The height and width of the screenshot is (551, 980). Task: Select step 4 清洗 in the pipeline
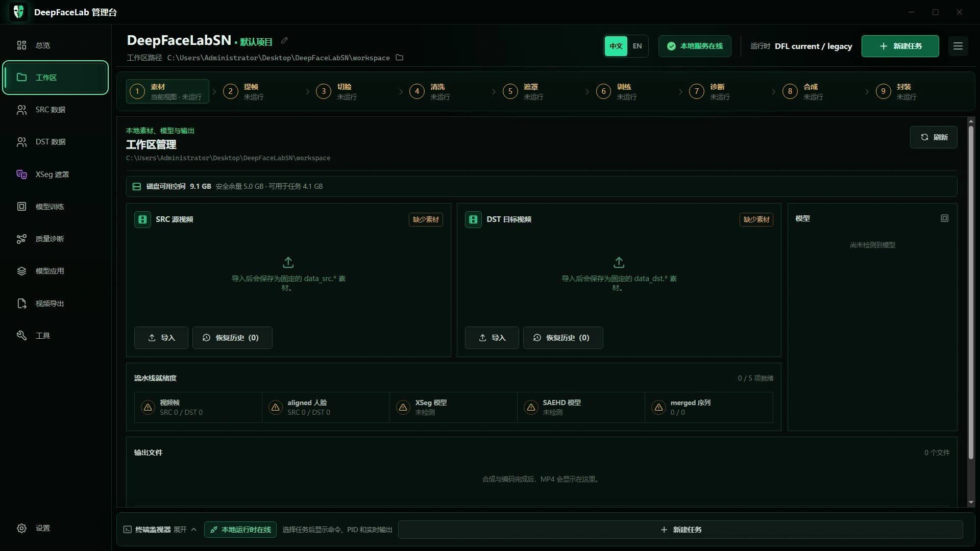pos(448,91)
